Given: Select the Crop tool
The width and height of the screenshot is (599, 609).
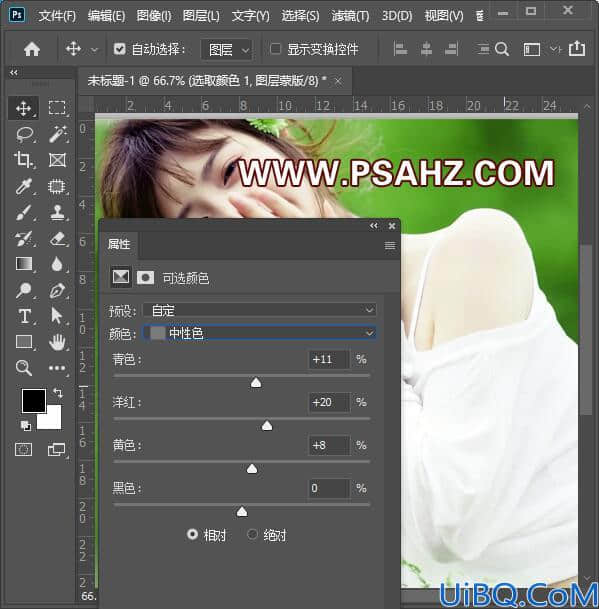Looking at the screenshot, I should [x=23, y=160].
